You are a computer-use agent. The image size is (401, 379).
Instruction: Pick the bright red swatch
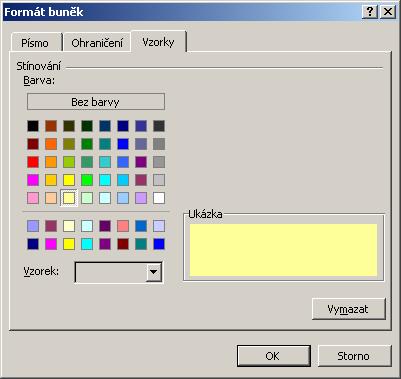(x=33, y=162)
